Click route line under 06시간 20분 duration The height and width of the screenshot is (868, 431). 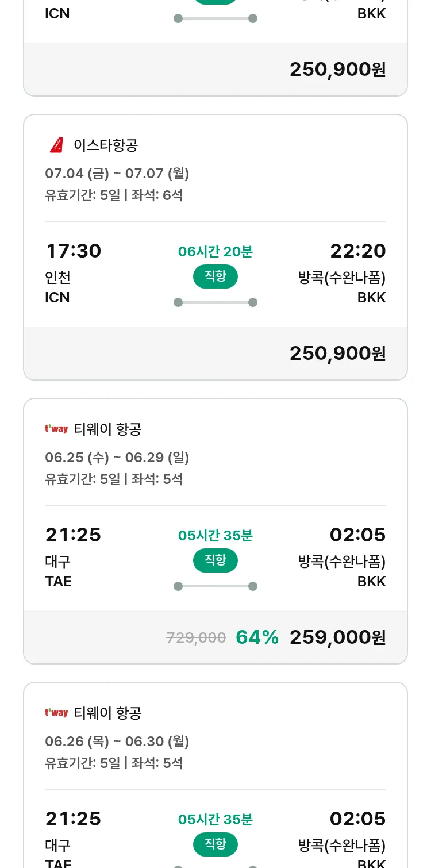(x=215, y=302)
